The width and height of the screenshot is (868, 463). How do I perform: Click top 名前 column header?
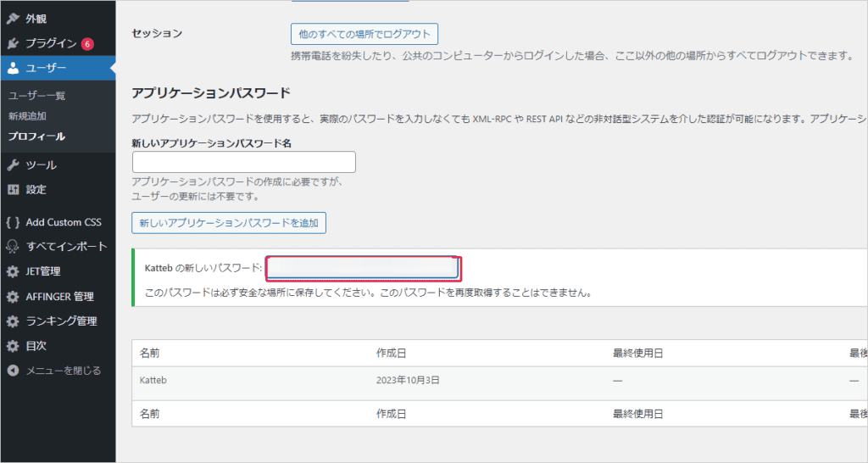[149, 354]
